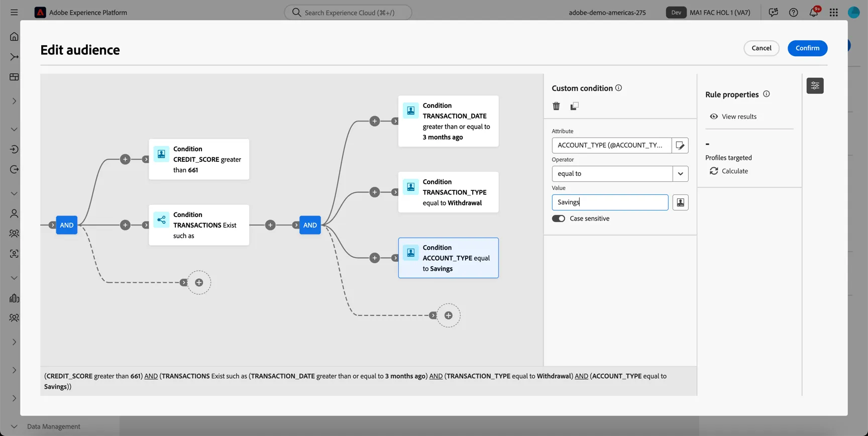This screenshot has height=436, width=868.
Task: Click the rule properties settings icon
Action: (815, 85)
